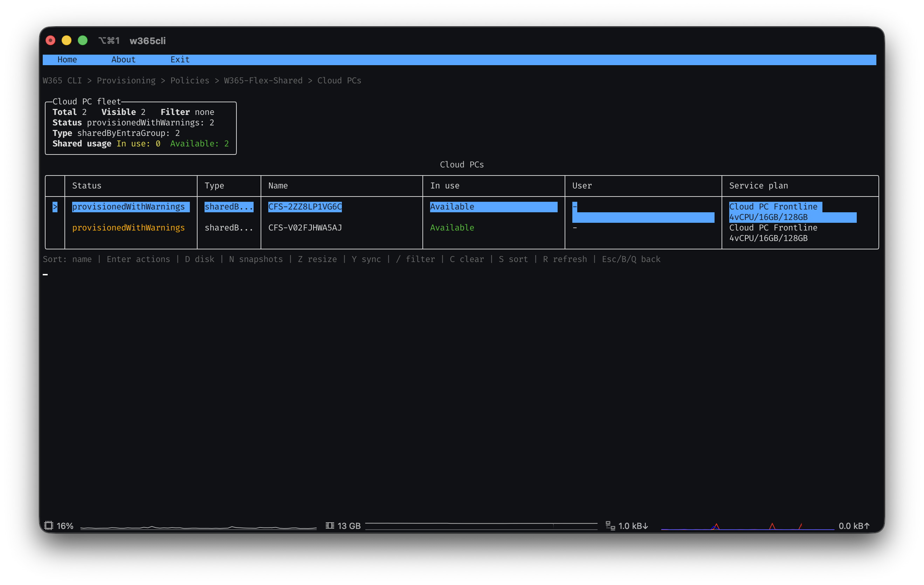
Task: Click orange provisionedWithWarnings status in second row
Action: 129,228
